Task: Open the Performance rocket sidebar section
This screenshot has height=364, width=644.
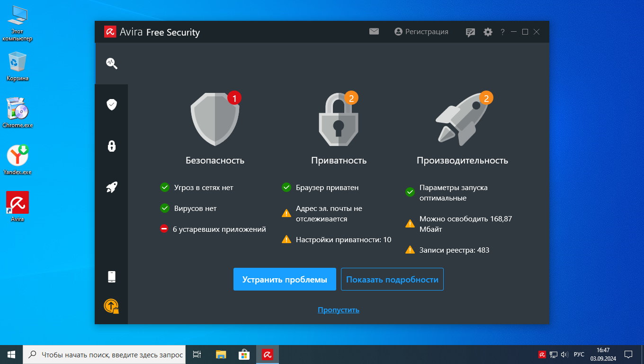Action: [112, 187]
